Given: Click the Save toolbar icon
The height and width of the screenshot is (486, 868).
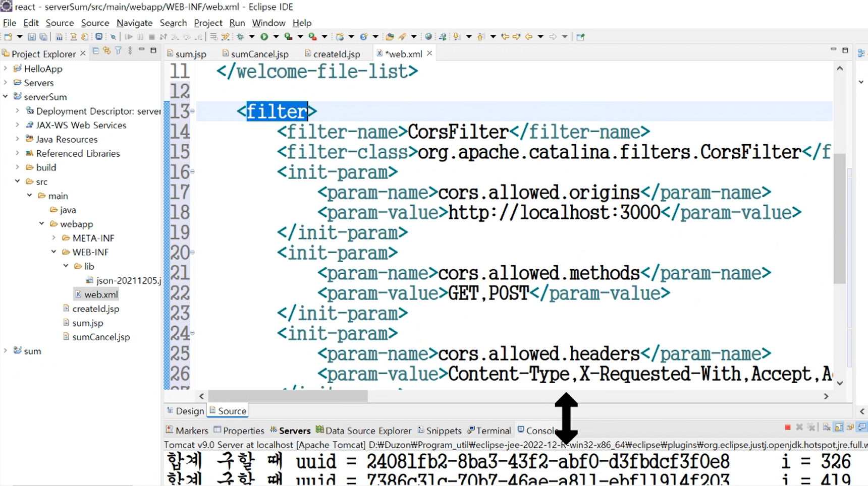Looking at the screenshot, I should [x=31, y=37].
